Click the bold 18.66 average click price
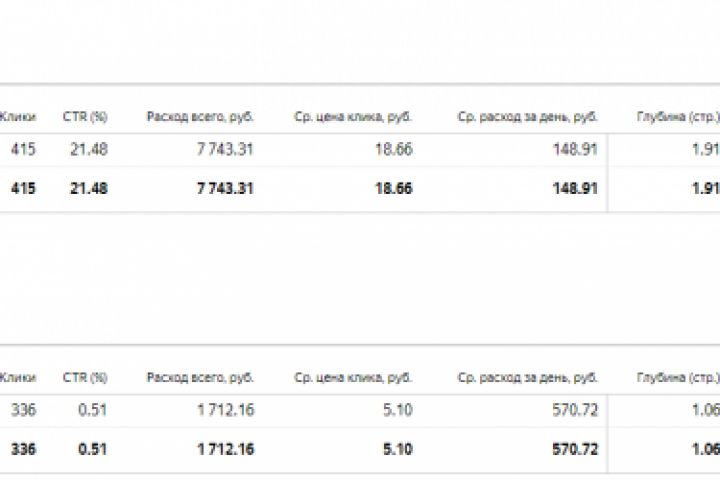 (x=391, y=188)
